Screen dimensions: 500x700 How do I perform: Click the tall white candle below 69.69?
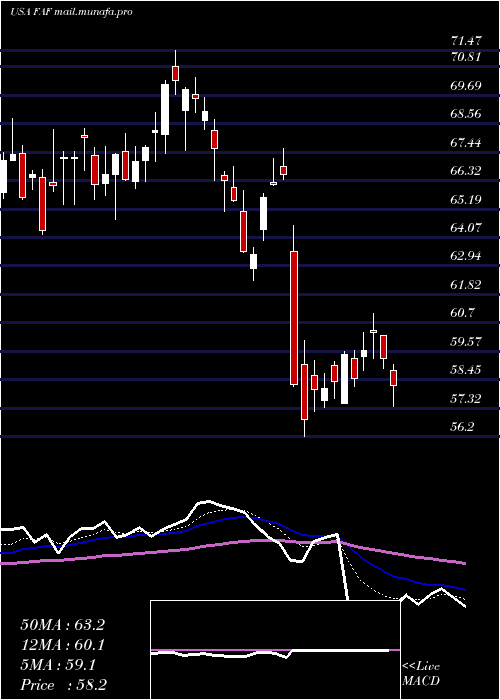pyautogui.click(x=165, y=109)
